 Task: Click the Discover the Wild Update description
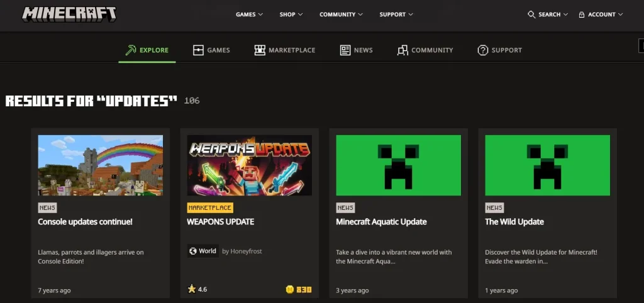pyautogui.click(x=541, y=256)
